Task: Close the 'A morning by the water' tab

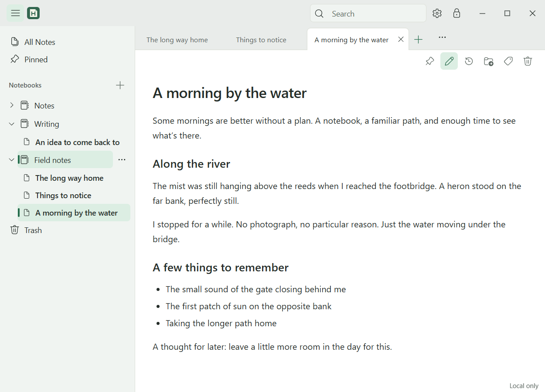Action: point(401,39)
